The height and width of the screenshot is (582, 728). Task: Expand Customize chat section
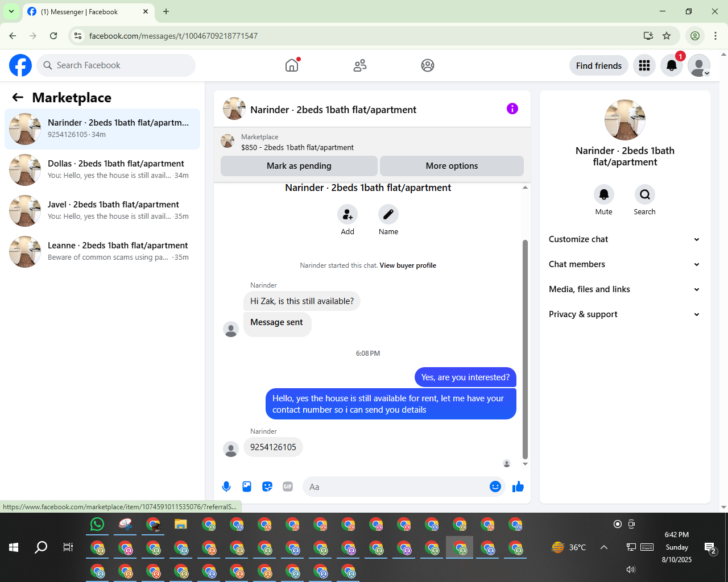click(624, 239)
